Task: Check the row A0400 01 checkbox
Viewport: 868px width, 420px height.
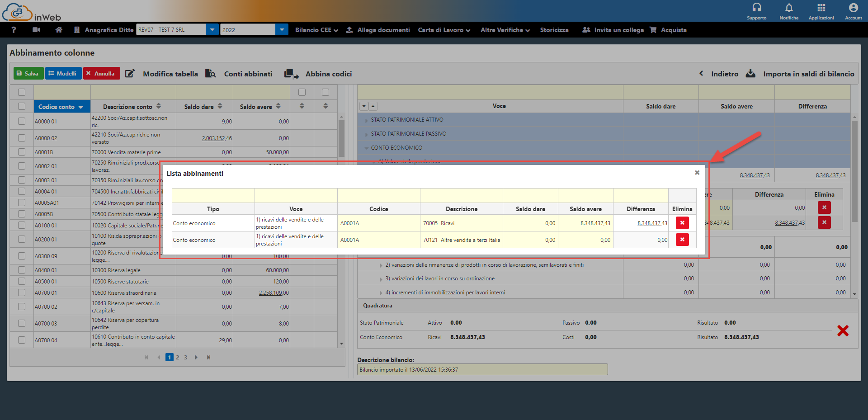Action: pyautogui.click(x=22, y=270)
